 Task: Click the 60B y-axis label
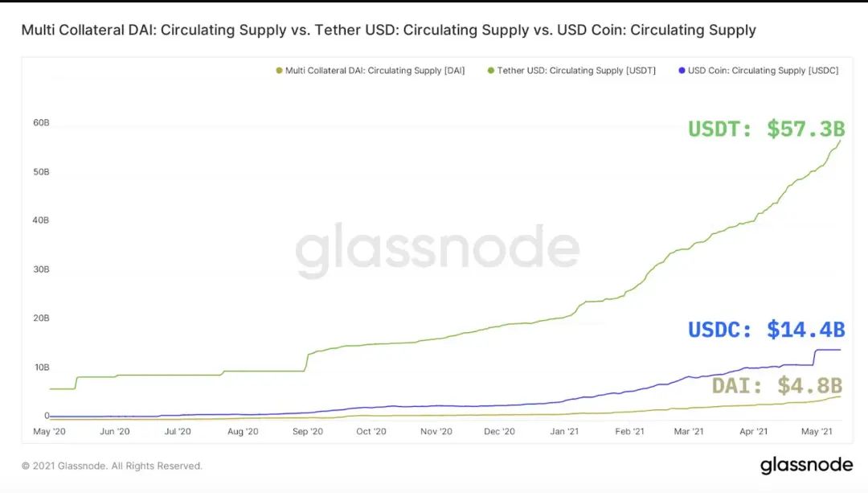click(x=41, y=122)
